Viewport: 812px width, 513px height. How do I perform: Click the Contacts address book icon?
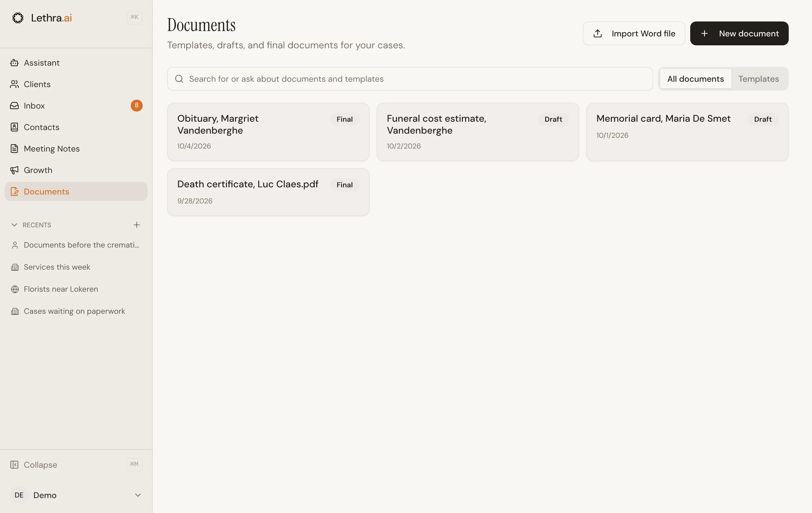point(14,127)
